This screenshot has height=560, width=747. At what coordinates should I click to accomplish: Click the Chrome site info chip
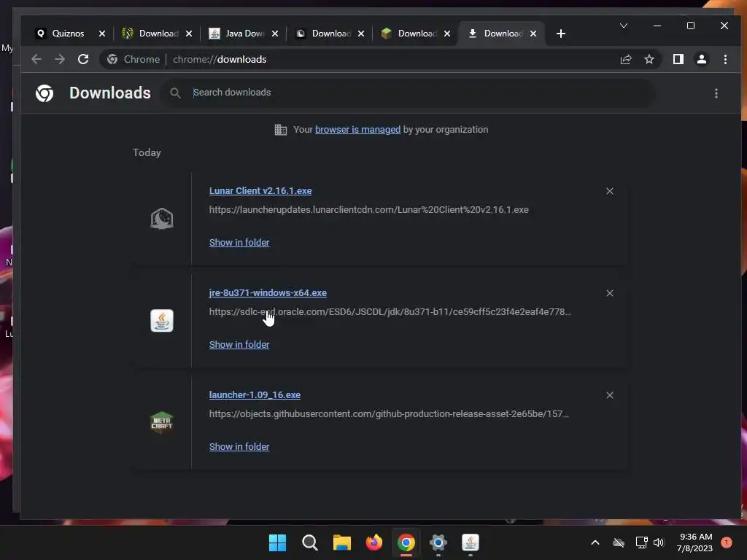coord(133,59)
